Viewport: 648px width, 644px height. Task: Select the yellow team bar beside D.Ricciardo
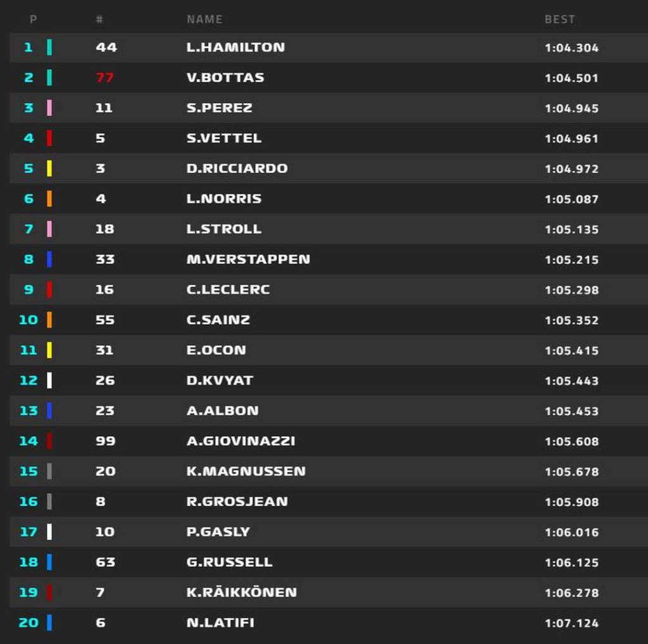click(49, 168)
